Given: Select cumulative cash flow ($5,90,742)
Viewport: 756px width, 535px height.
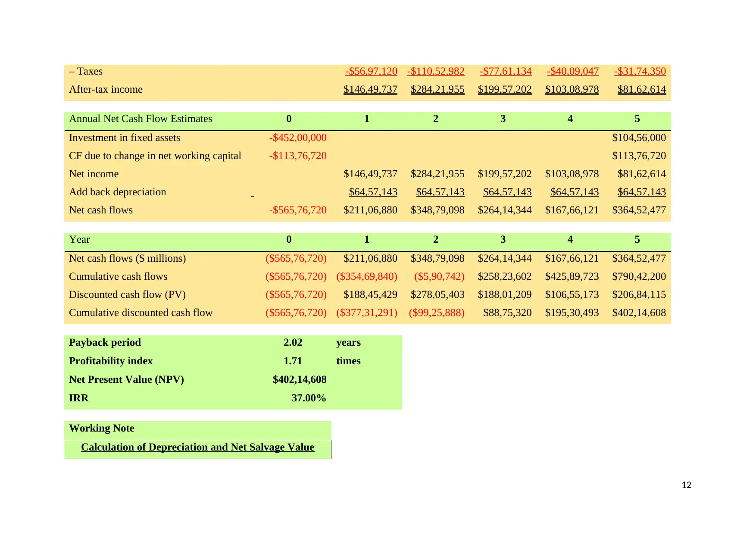Looking at the screenshot, I should click(x=439, y=277).
